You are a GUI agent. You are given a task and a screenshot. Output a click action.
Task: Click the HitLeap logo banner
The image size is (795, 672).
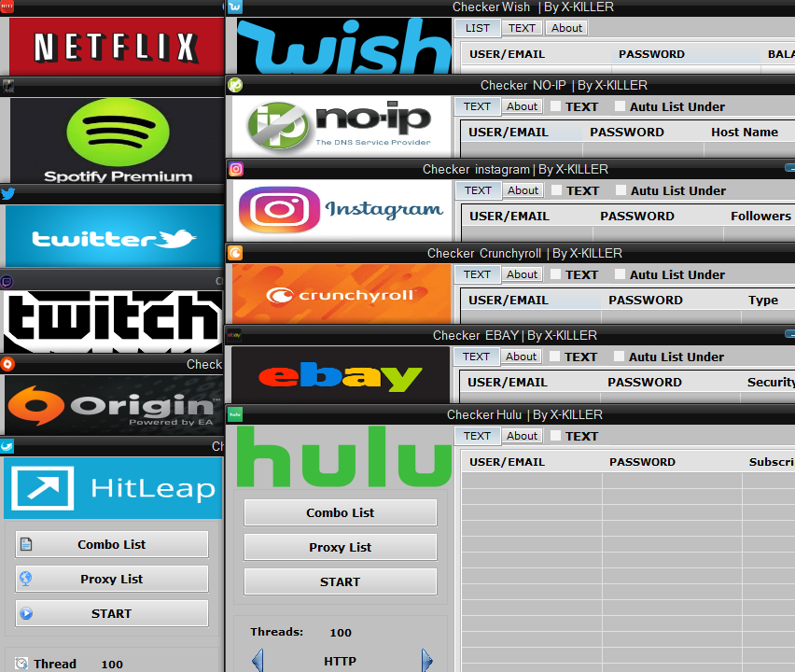tap(113, 488)
